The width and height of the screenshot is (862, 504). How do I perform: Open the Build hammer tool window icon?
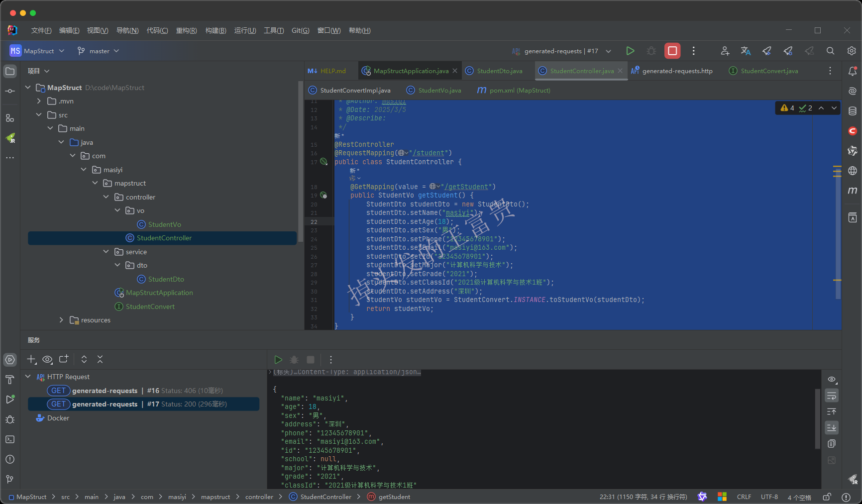[x=10, y=380]
